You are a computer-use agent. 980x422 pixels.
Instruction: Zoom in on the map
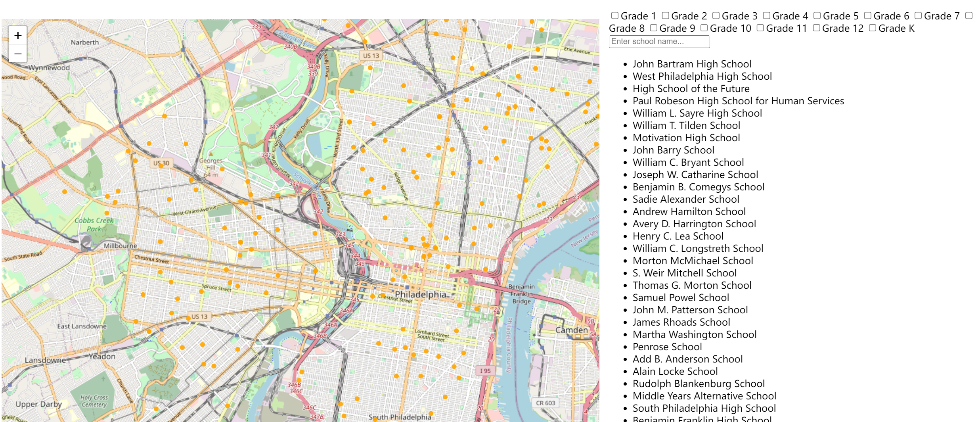coord(18,35)
